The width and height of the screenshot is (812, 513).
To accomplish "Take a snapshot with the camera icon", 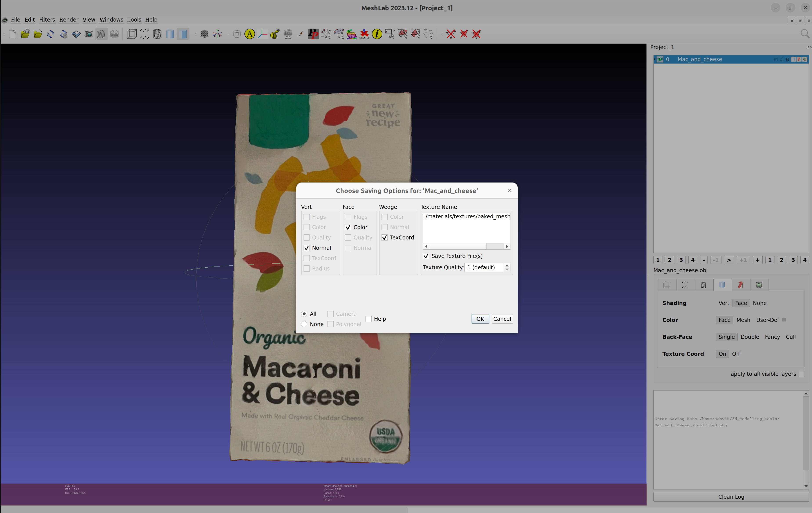I will [x=89, y=34].
